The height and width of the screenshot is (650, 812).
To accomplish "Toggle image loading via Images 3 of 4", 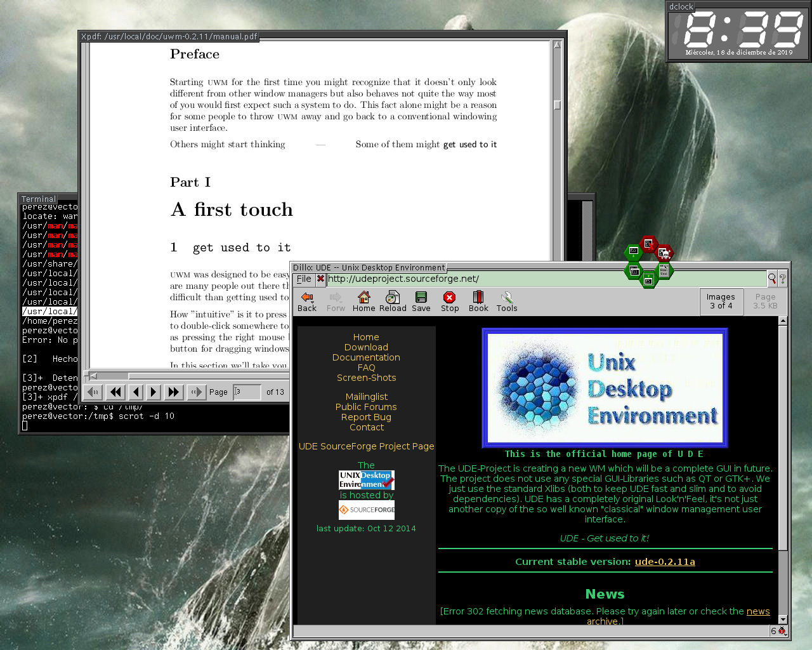I will click(x=721, y=302).
